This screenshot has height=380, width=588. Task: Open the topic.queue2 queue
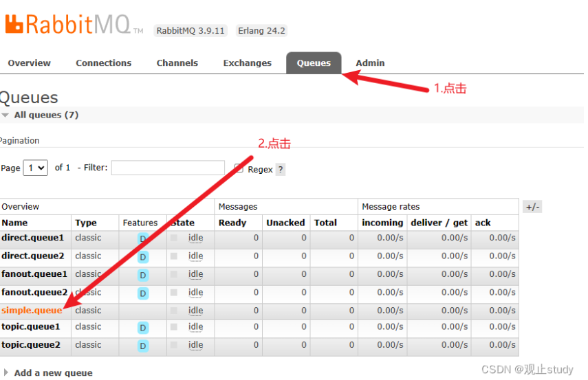[31, 345]
